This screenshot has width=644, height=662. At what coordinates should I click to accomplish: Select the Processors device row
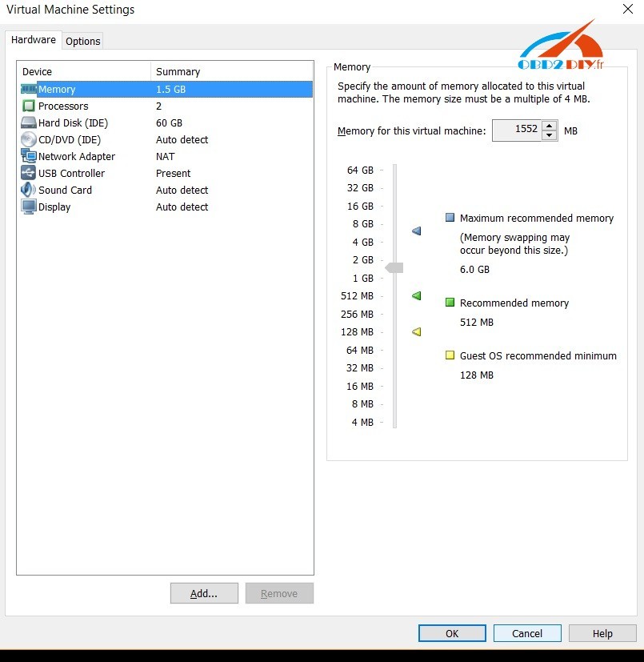pos(166,106)
